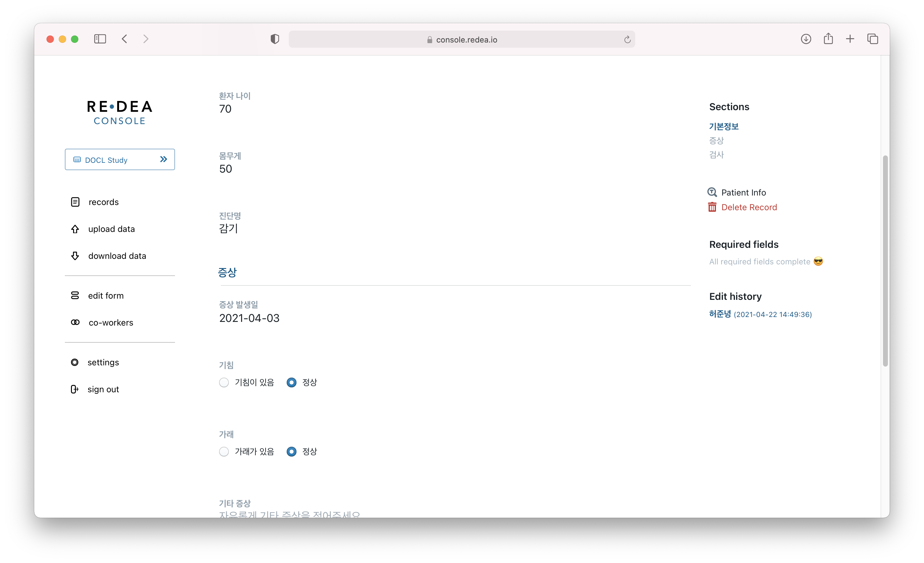Jump to 증상 section in Sections

pyautogui.click(x=716, y=141)
